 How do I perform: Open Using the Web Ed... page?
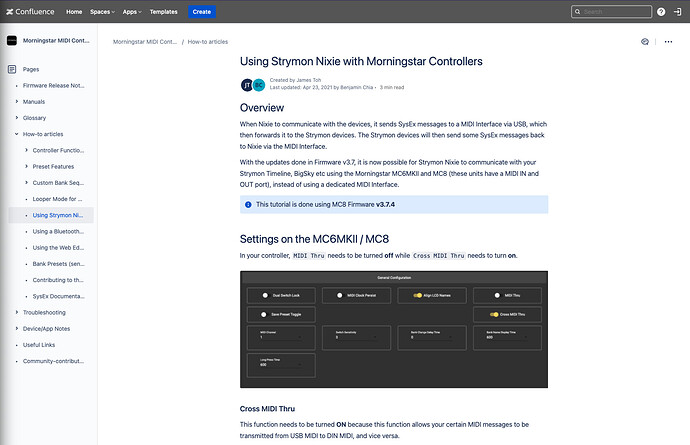58,248
